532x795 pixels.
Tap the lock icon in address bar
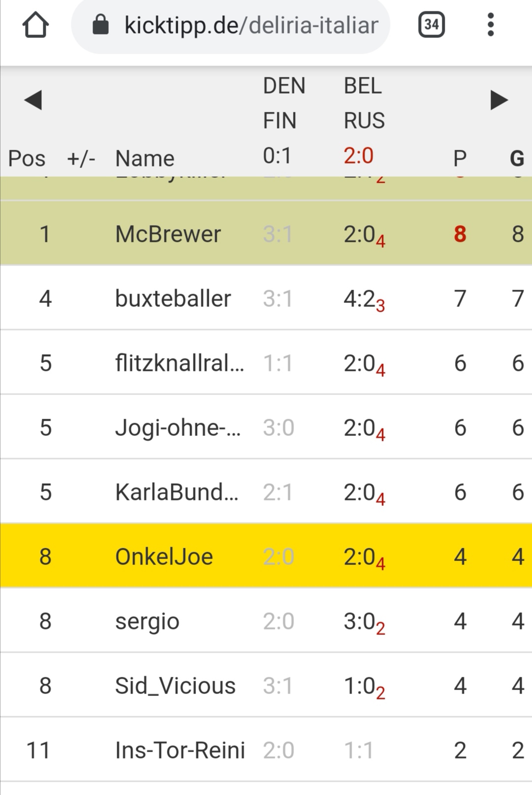point(101,25)
